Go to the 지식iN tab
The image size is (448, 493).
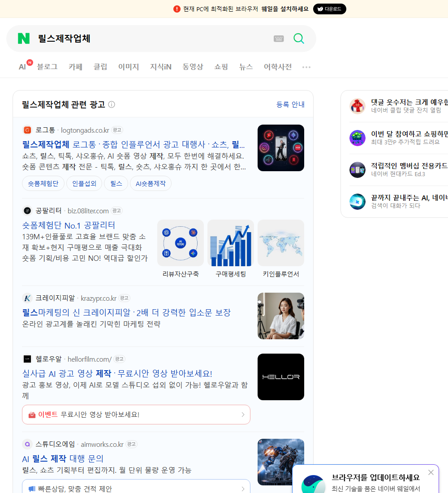click(x=161, y=67)
